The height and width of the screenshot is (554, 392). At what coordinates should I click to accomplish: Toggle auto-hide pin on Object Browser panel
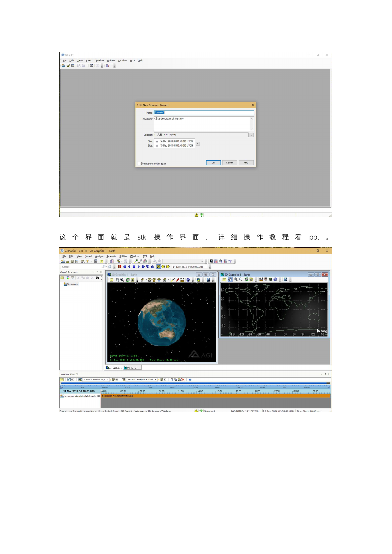click(97, 272)
